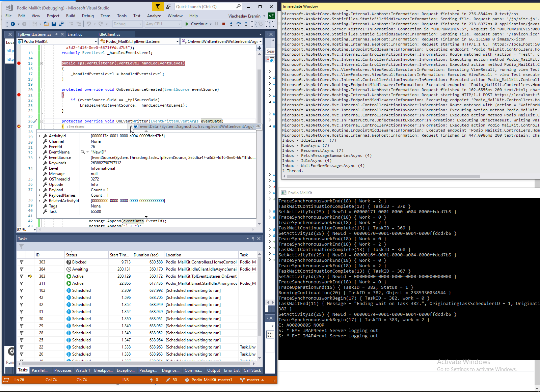Expand the RelatedActivityId node in datatip

(x=39, y=201)
